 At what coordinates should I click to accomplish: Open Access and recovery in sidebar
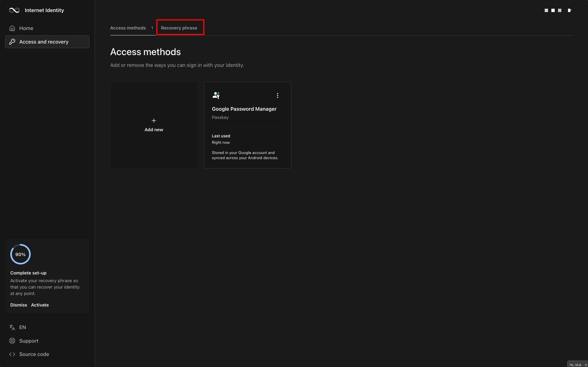(x=47, y=42)
